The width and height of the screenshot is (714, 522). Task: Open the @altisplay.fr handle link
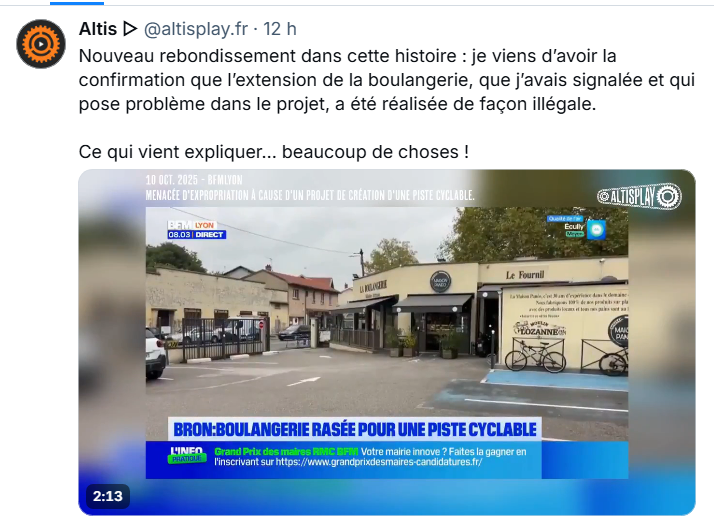click(196, 29)
